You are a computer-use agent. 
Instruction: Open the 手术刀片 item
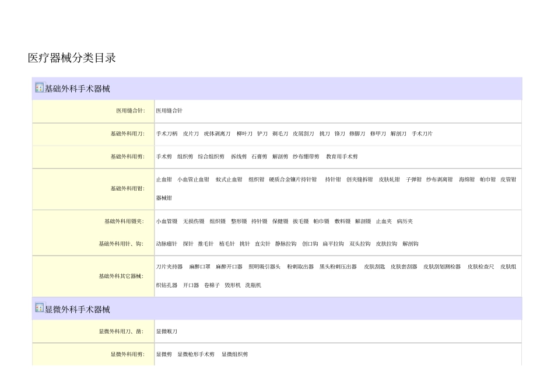coord(422,134)
